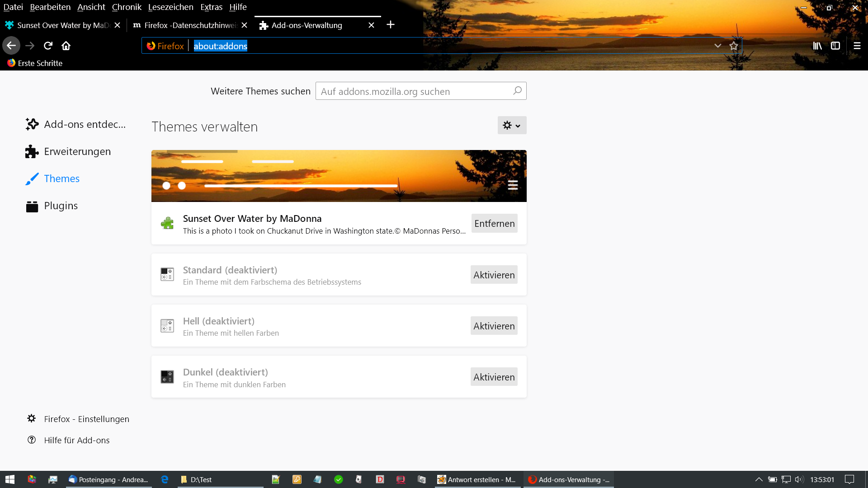Click the search magnifier in addons search
This screenshot has width=868, height=488.
point(517,91)
